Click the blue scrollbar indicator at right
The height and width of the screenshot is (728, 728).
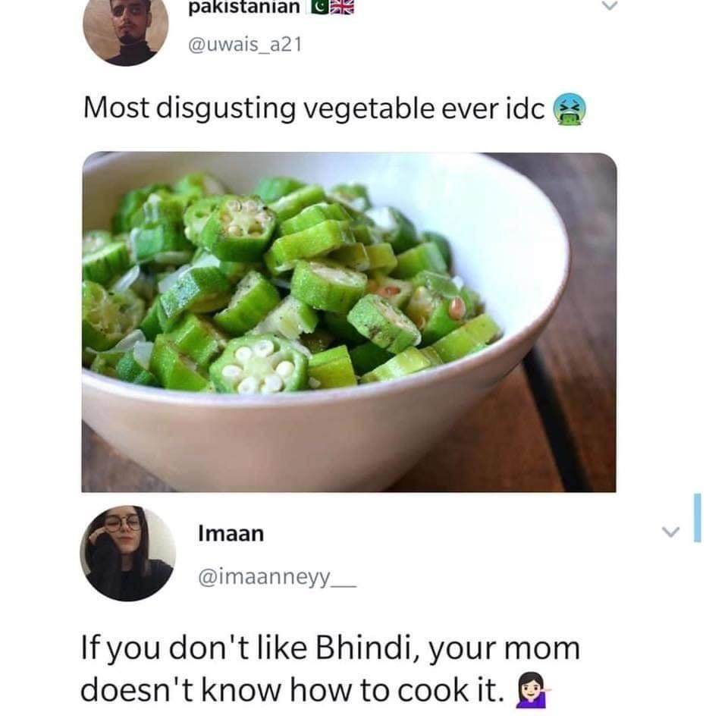pyautogui.click(x=697, y=518)
